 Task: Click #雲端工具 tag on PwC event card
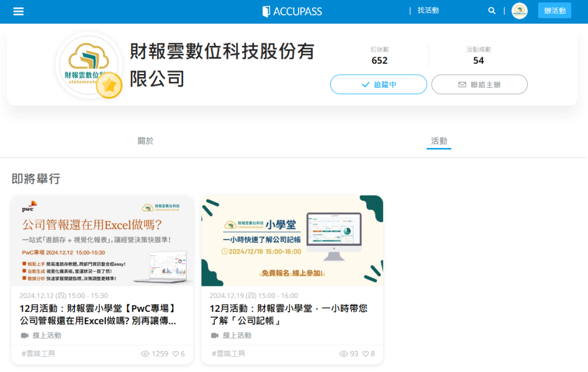[x=38, y=354]
